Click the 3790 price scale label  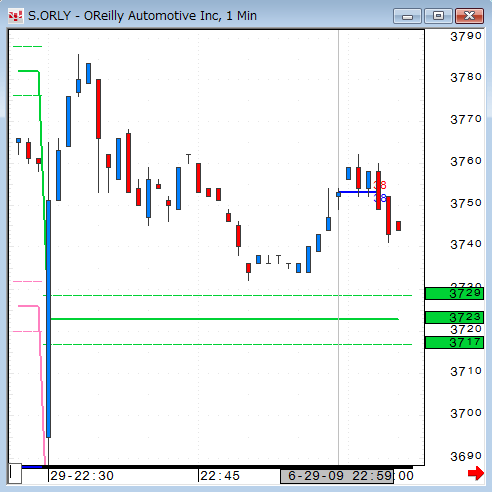click(466, 36)
